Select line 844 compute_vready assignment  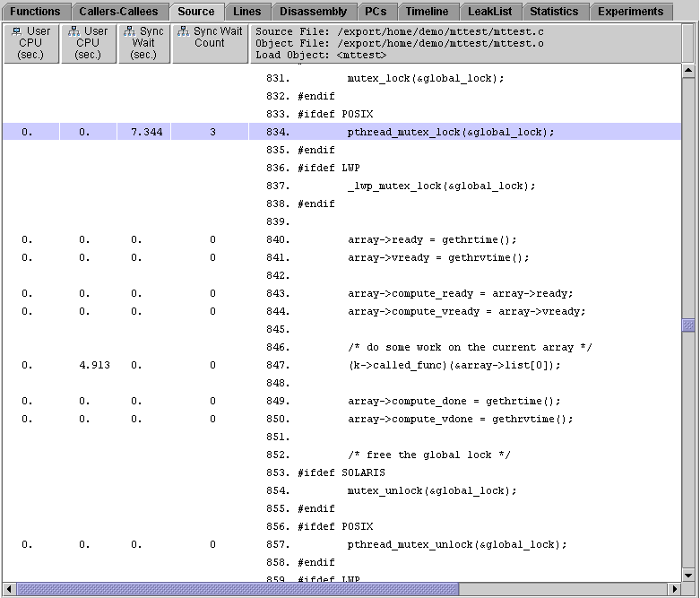(467, 311)
